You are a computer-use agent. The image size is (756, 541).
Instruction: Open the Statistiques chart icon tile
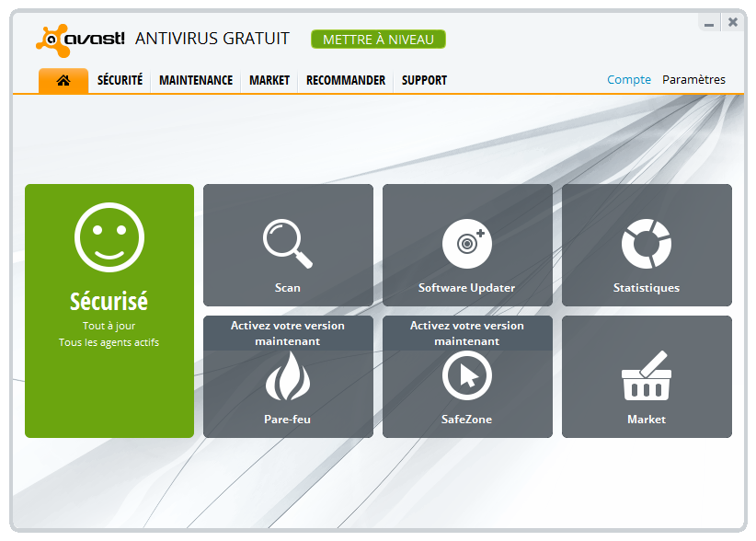(x=647, y=245)
